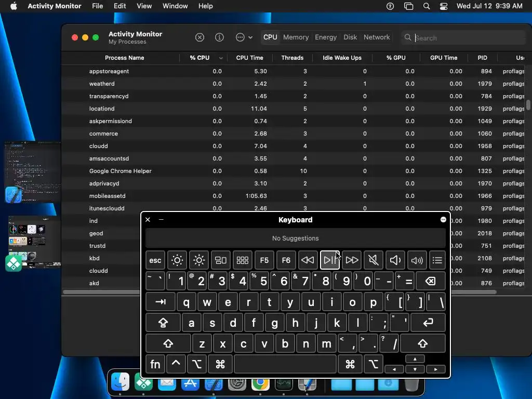Open the Keyboard panel options circle button
Viewport: 532px width, 399px height.
[x=443, y=220]
